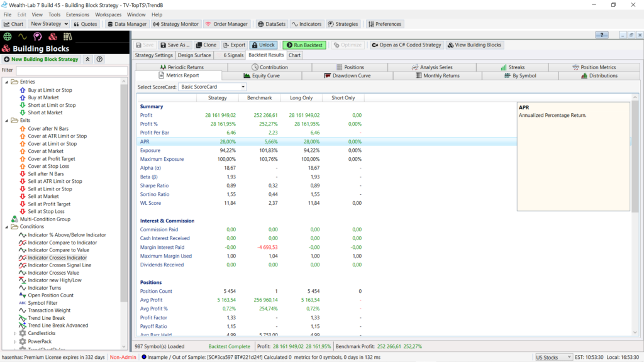Open the Indicators toolbar button
Viewport: 644px width, 362px height.
(x=306, y=24)
